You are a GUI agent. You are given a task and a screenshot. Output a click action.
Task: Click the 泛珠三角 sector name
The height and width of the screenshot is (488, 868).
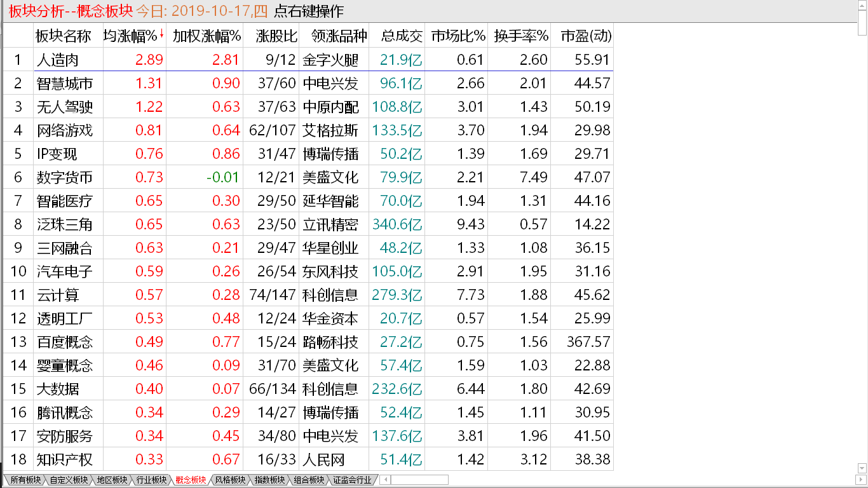pyautogui.click(x=65, y=224)
